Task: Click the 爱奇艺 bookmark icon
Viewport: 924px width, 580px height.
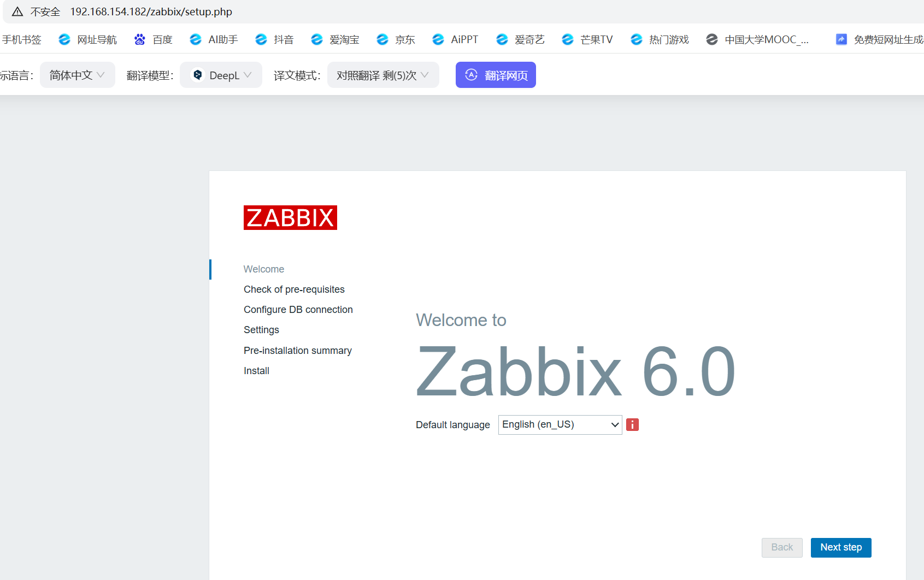Action: pyautogui.click(x=502, y=39)
